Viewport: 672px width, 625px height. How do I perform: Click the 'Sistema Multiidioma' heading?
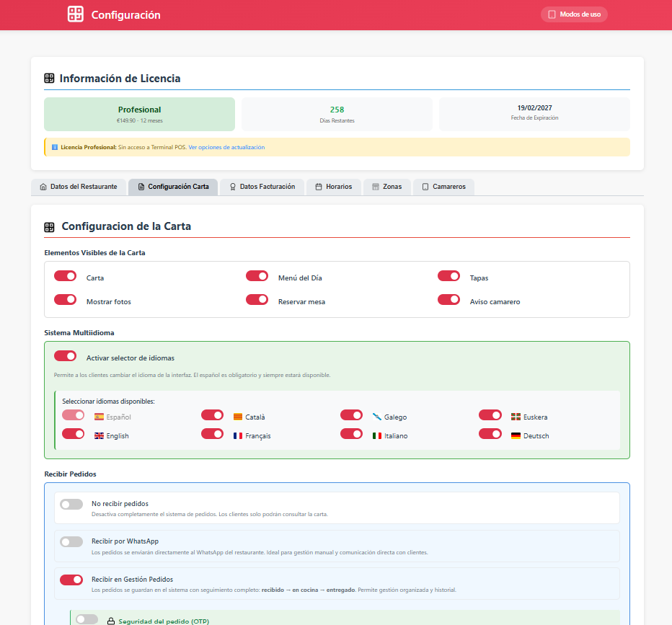coord(79,333)
